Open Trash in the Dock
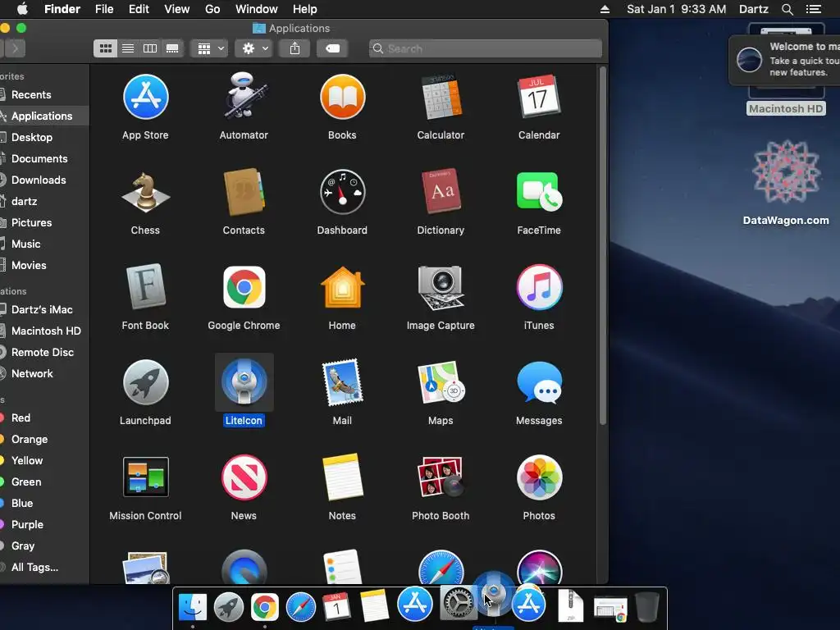The height and width of the screenshot is (630, 840). [646, 606]
